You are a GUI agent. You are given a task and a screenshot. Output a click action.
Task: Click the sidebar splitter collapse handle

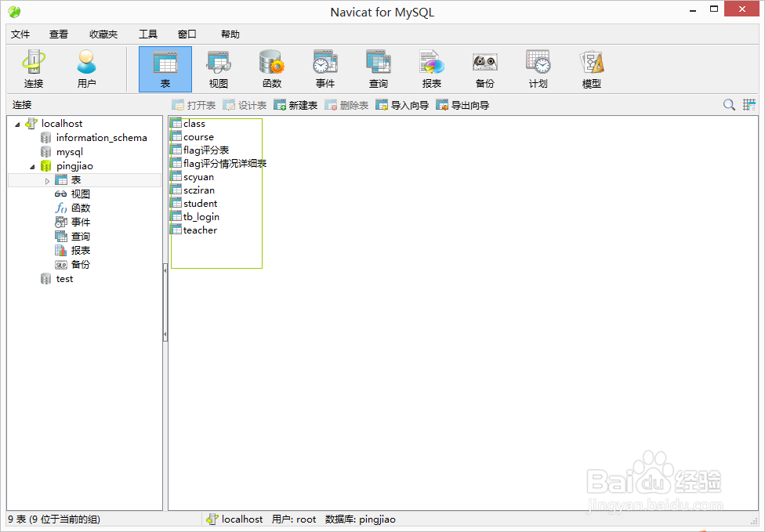tap(165, 302)
